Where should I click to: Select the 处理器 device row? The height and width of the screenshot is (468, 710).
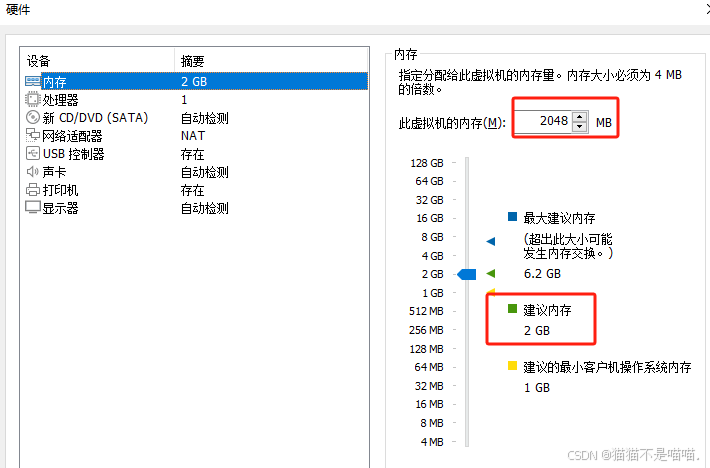tap(196, 100)
